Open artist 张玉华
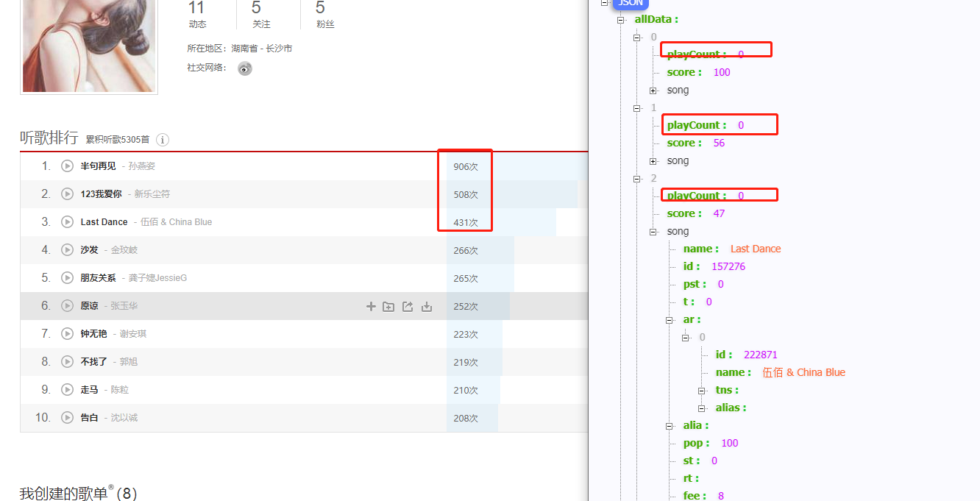Screen dimensions: 980x501 tap(124, 306)
